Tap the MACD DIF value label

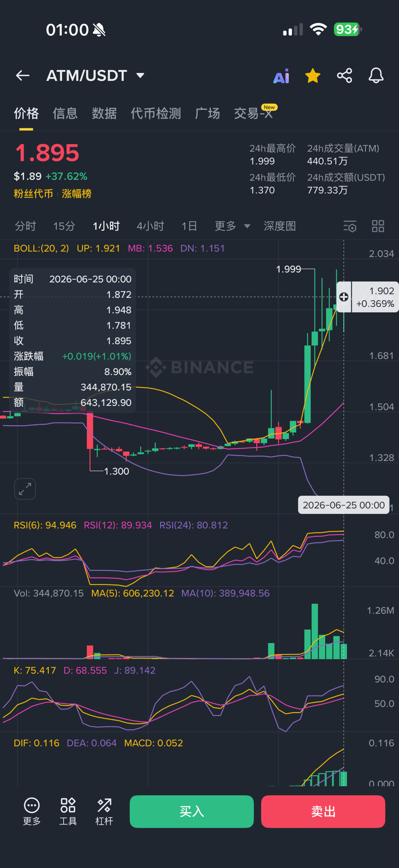(x=37, y=743)
